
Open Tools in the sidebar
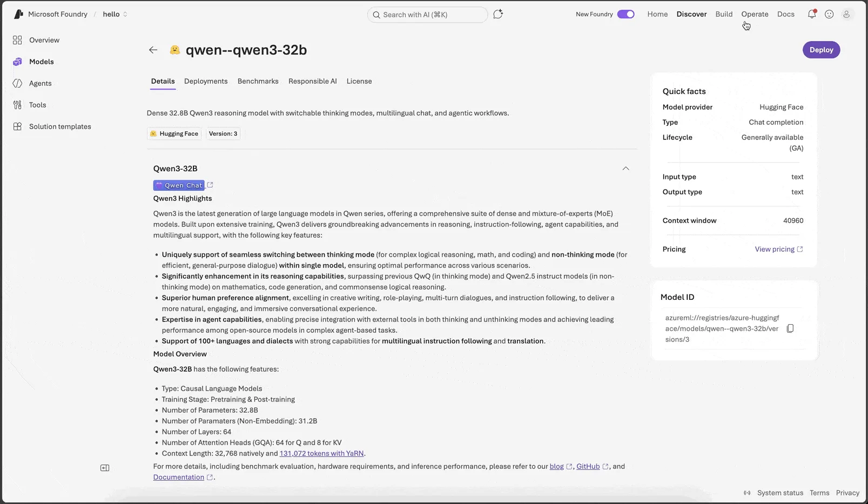38,105
